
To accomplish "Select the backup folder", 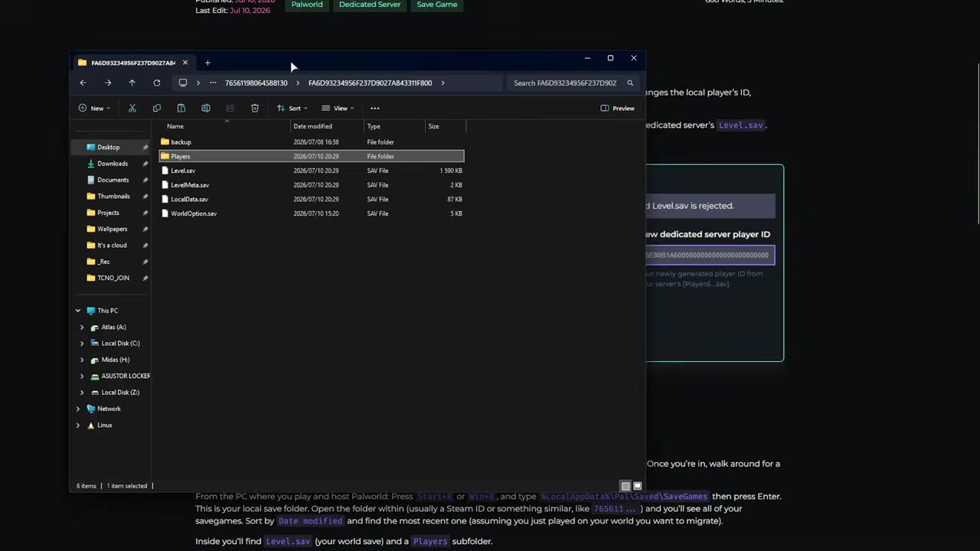I will coord(311,142).
